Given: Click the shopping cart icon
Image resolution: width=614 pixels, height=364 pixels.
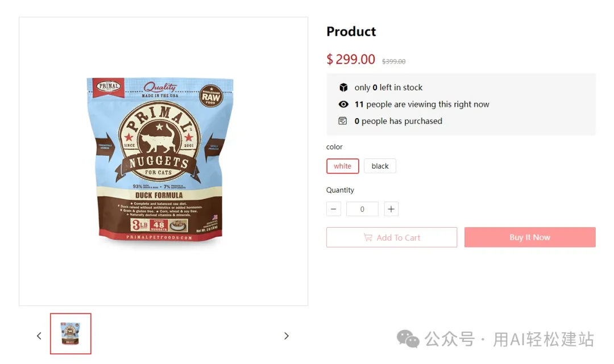Looking at the screenshot, I should tap(368, 237).
